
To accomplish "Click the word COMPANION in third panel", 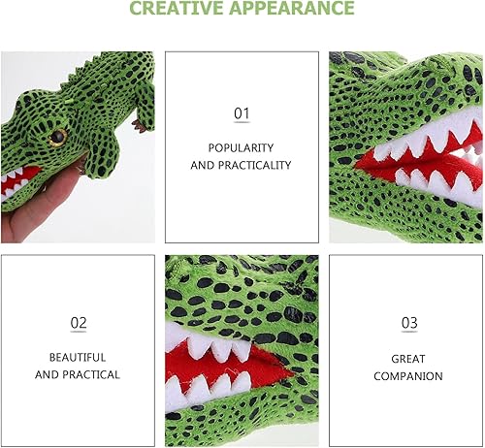I will point(408,376).
